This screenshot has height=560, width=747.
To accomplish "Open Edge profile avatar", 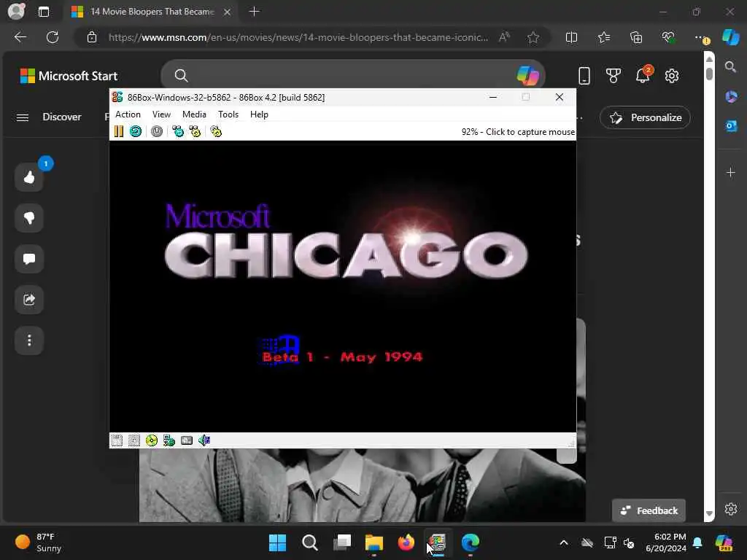I will pyautogui.click(x=17, y=11).
